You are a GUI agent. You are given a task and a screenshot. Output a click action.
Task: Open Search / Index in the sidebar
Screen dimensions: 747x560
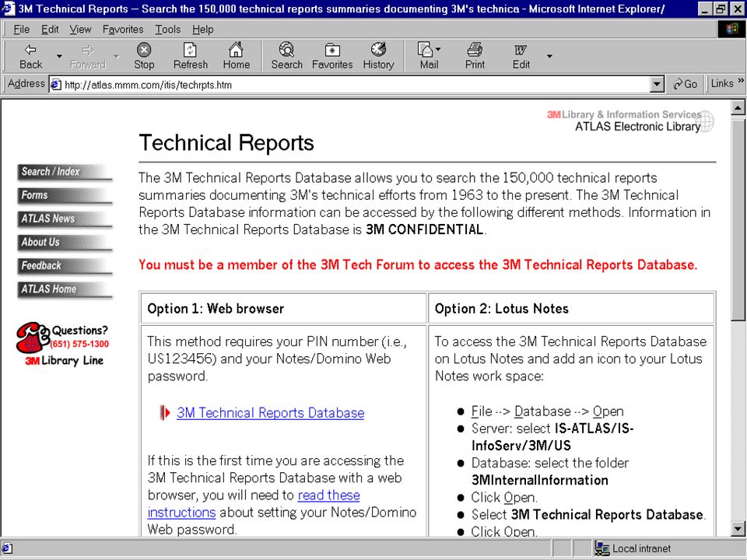pos(65,172)
